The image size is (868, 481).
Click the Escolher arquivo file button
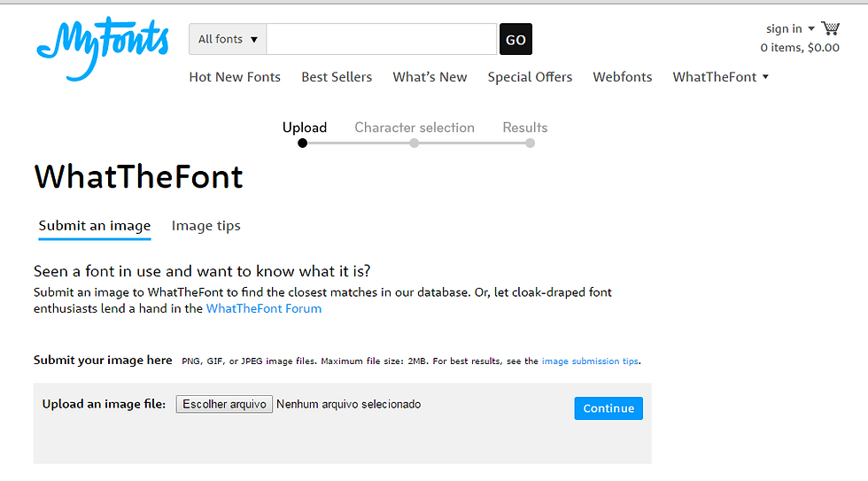click(x=224, y=404)
